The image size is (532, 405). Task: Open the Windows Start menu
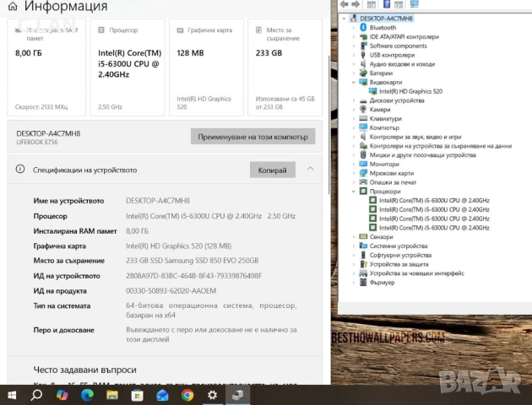click(12, 395)
